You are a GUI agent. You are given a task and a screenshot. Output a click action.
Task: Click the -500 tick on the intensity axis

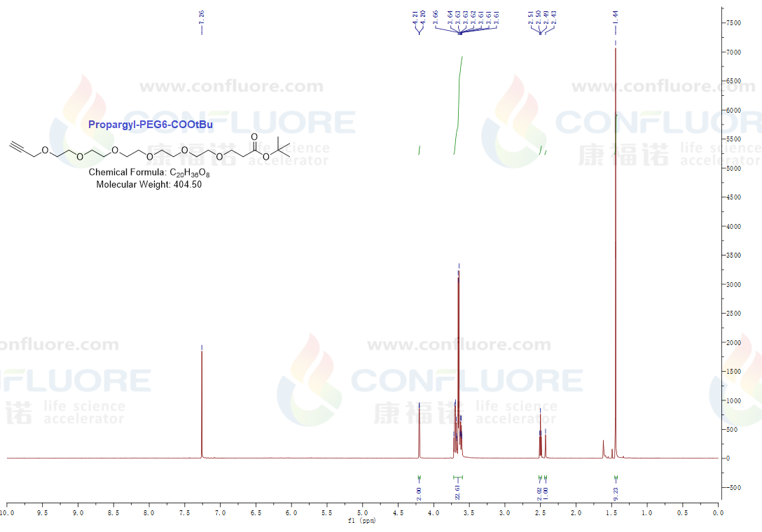(x=733, y=488)
